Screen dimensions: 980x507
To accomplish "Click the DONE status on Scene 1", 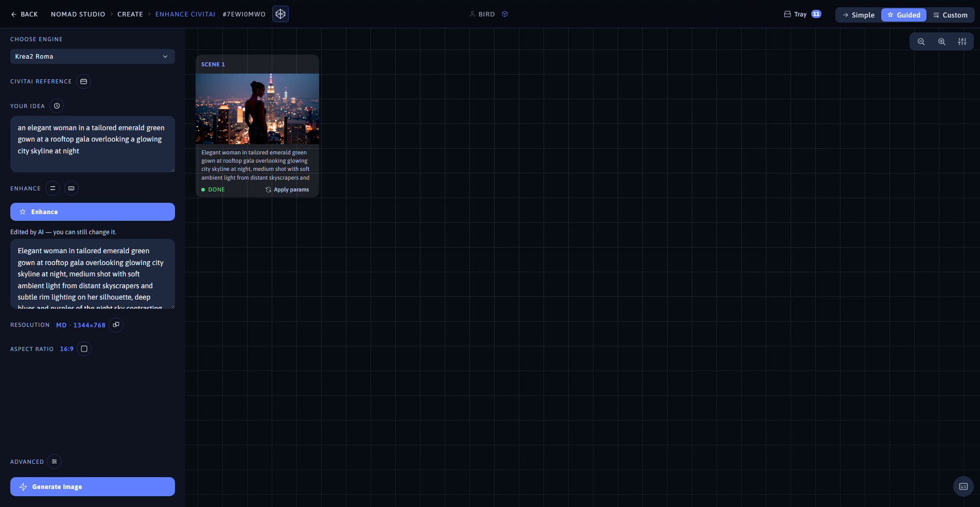I will pyautogui.click(x=213, y=190).
